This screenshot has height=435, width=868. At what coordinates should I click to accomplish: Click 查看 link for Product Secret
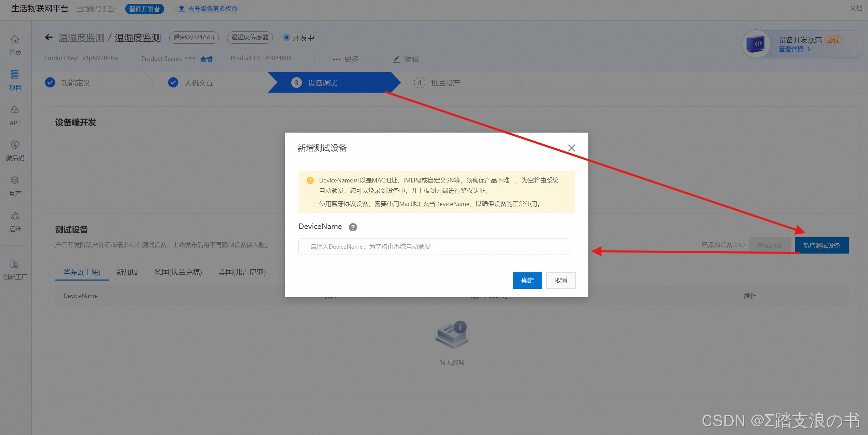206,59
